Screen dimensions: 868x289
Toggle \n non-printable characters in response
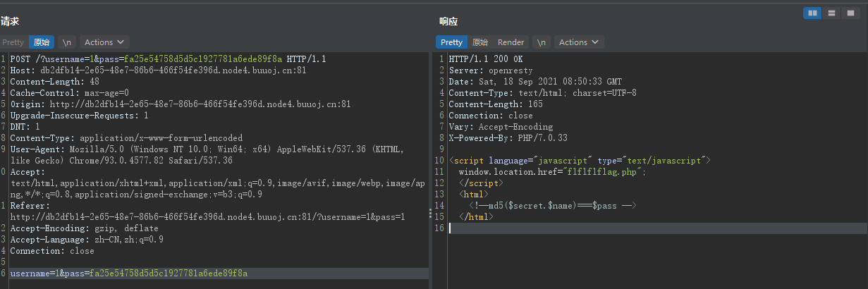point(541,42)
